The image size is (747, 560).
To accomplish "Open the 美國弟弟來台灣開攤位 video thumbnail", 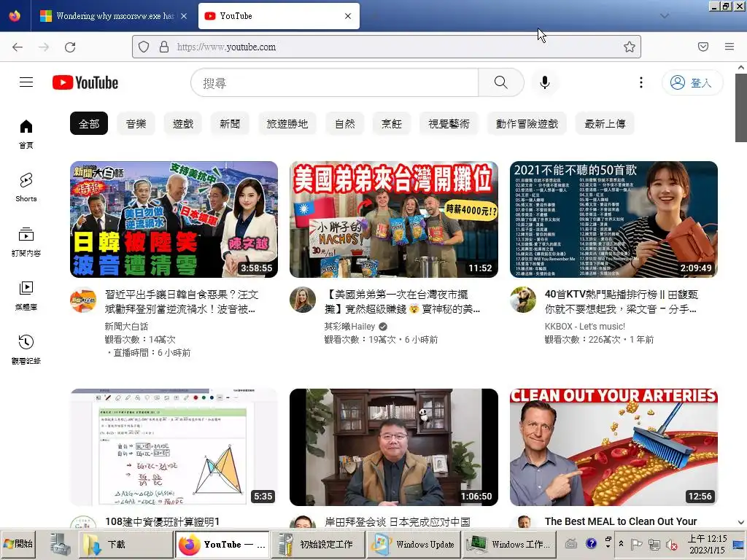I will [x=393, y=219].
